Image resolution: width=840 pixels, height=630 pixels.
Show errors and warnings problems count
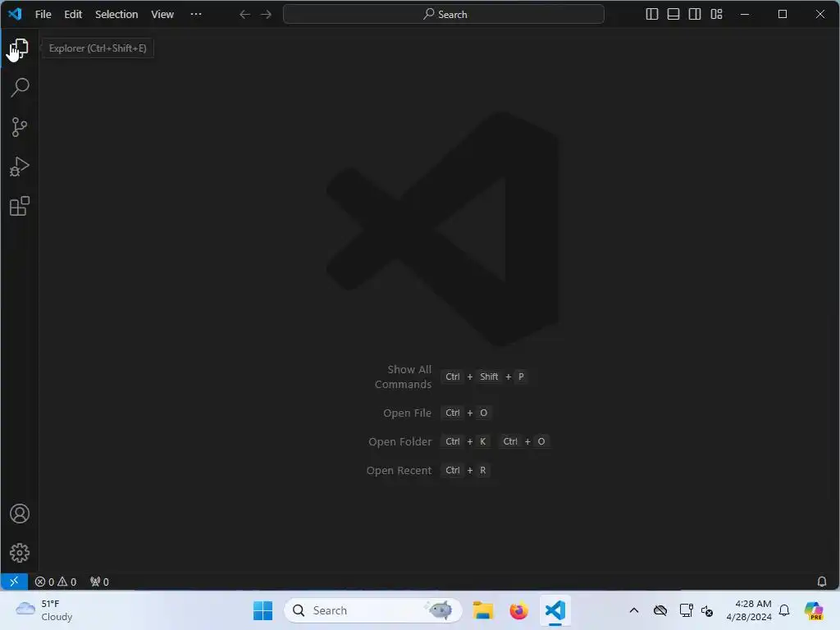pyautogui.click(x=56, y=582)
